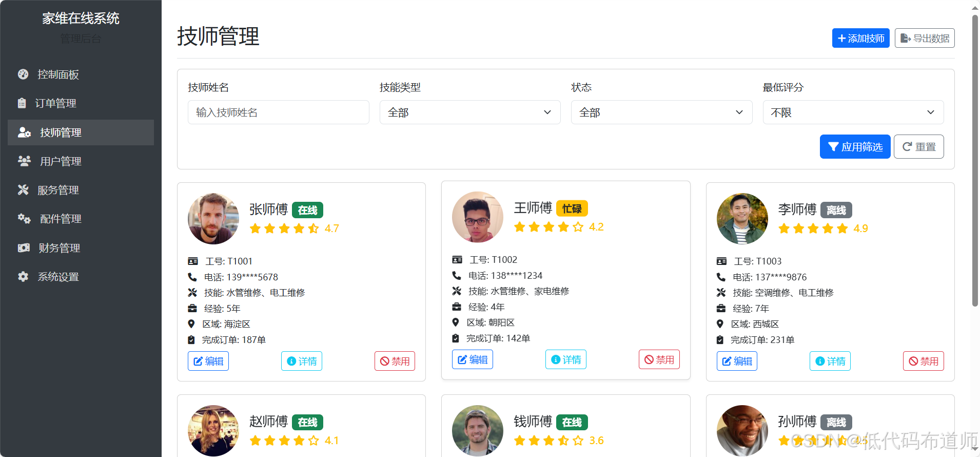Click 李师傅's avatar photo
This screenshot has height=457, width=980.
point(742,219)
